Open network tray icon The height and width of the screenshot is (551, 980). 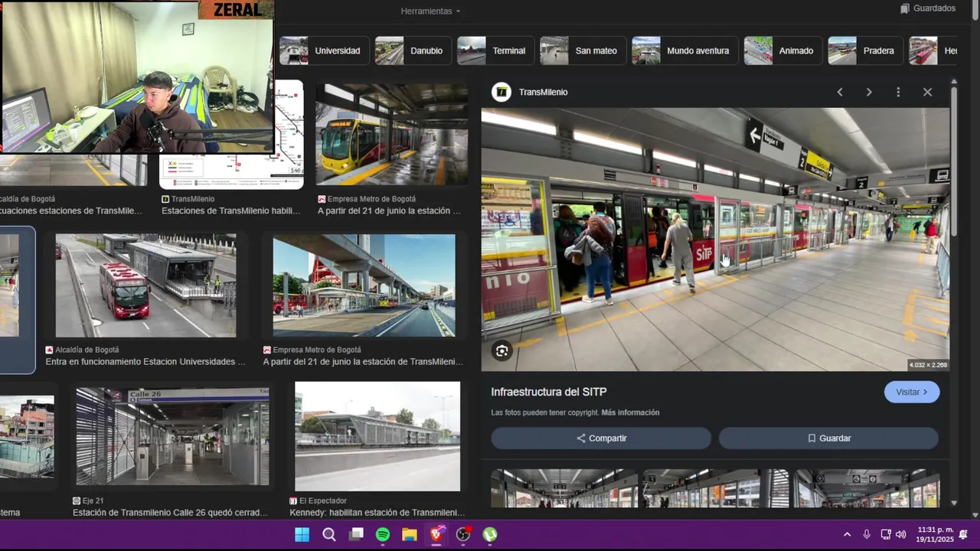(x=886, y=535)
